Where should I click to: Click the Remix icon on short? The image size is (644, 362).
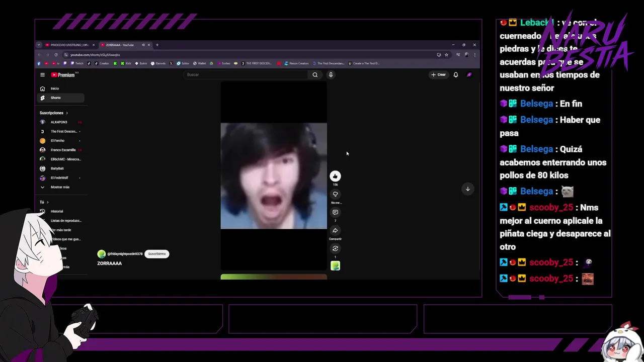[335, 248]
